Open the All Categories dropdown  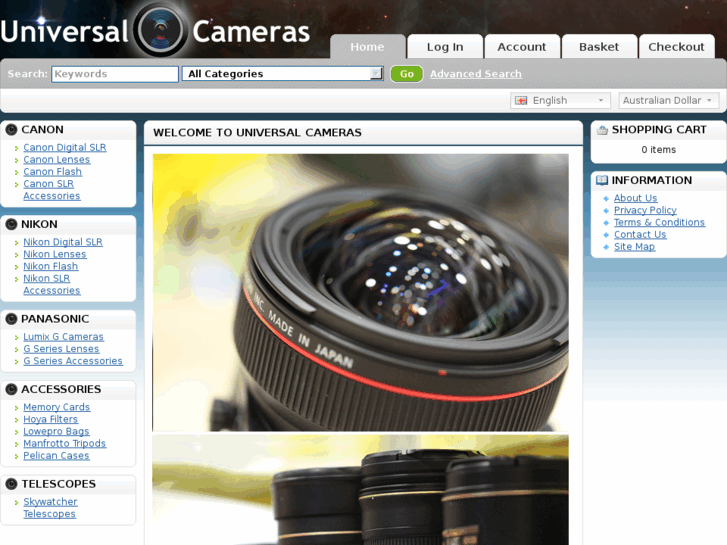[x=282, y=74]
